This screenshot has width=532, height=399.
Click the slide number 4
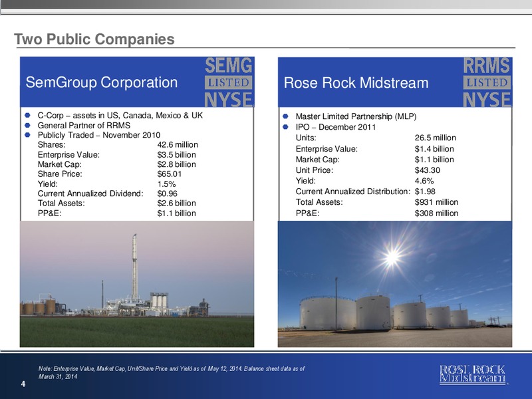click(x=23, y=384)
